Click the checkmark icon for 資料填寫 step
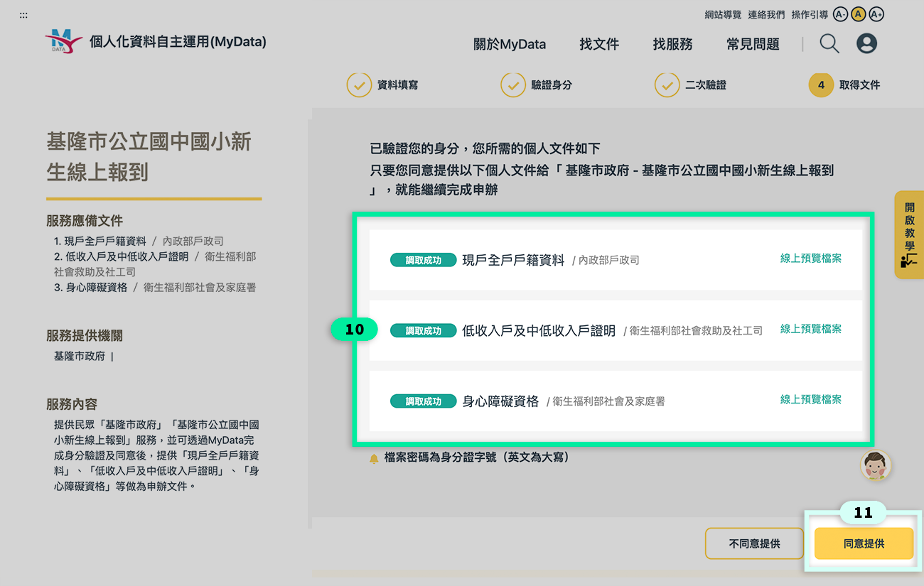 point(359,85)
